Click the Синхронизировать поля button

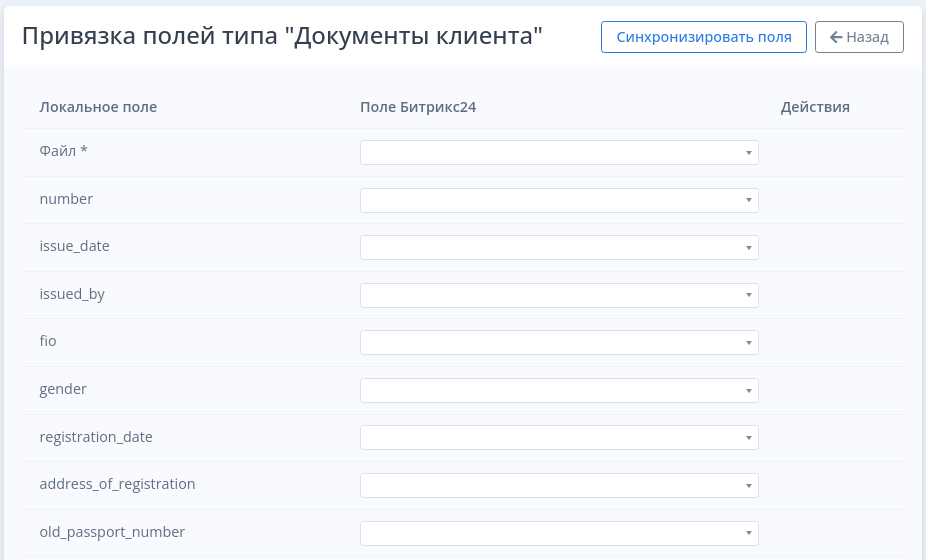[703, 37]
